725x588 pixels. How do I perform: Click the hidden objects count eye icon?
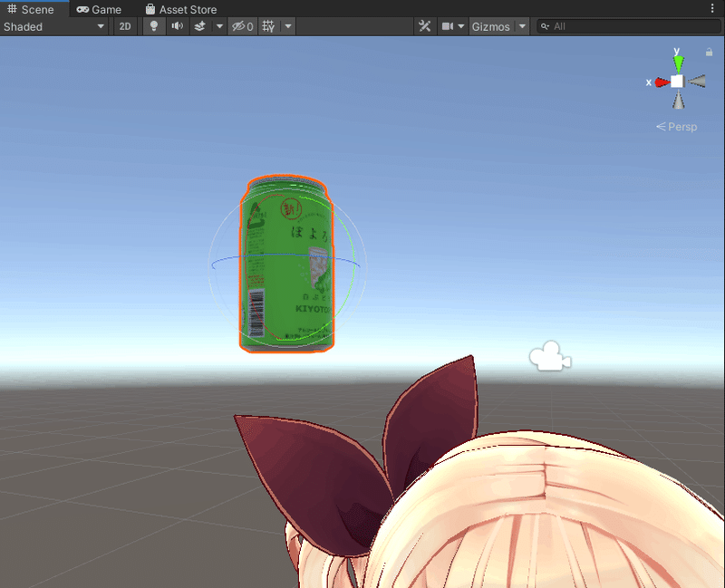(239, 26)
